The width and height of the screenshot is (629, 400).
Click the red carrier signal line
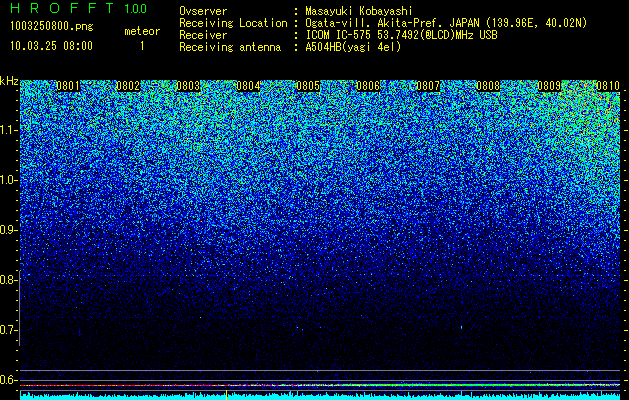click(x=320, y=386)
